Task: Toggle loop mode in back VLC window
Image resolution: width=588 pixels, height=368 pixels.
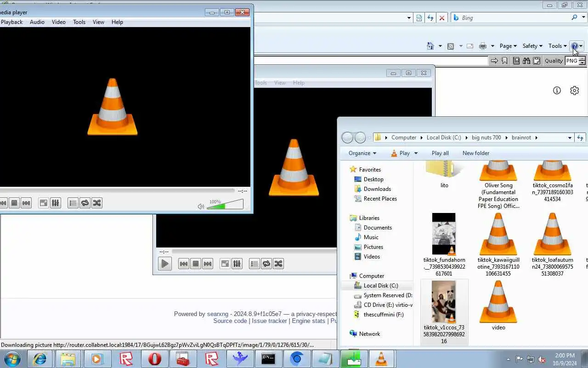Action: pyautogui.click(x=266, y=264)
